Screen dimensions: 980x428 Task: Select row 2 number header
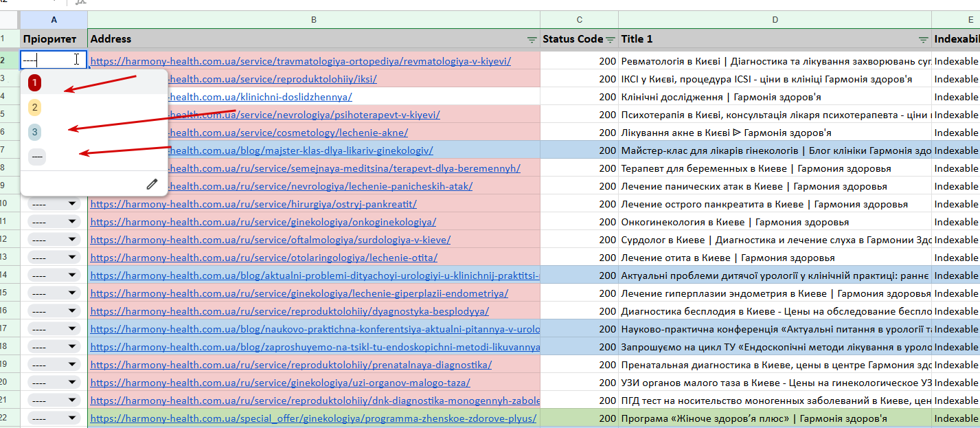10,60
